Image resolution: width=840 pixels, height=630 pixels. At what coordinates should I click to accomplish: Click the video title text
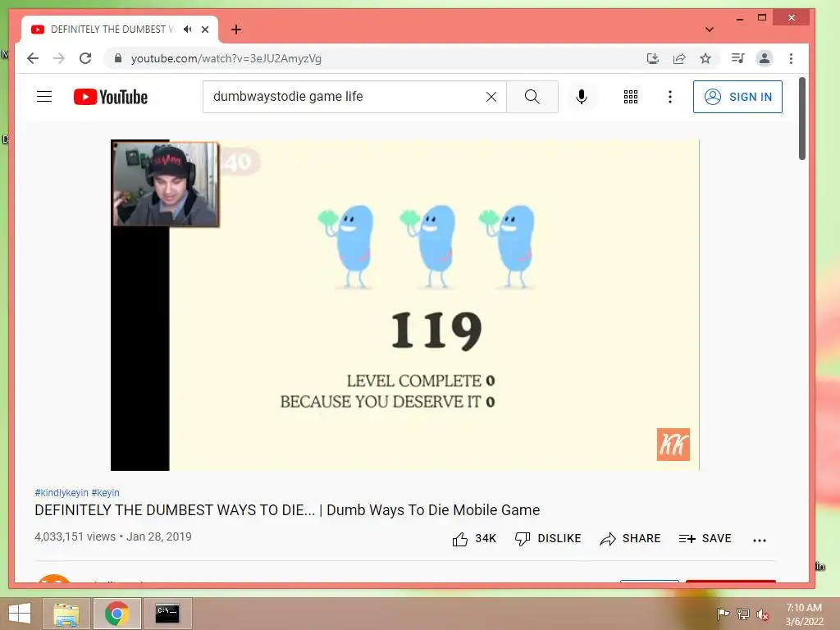(287, 510)
